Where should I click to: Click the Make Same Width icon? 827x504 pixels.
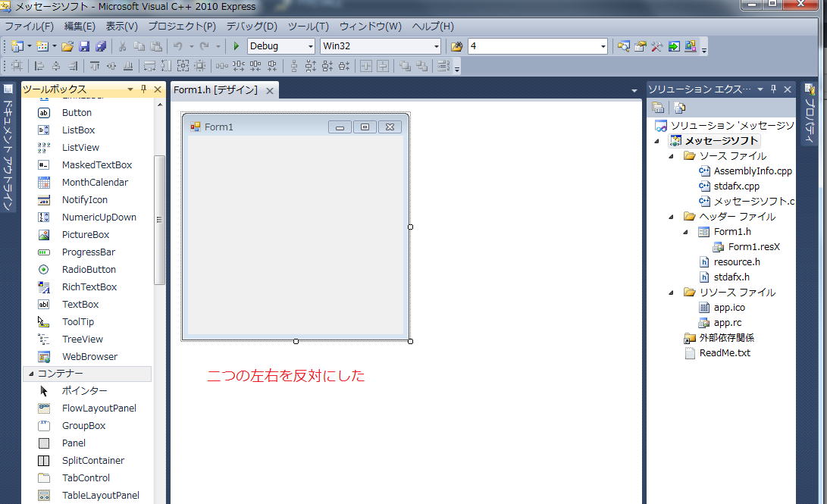click(x=150, y=66)
